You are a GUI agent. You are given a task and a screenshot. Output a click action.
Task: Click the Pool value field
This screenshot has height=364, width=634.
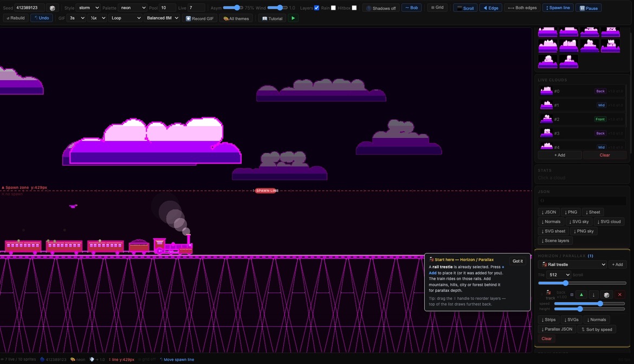pos(167,8)
